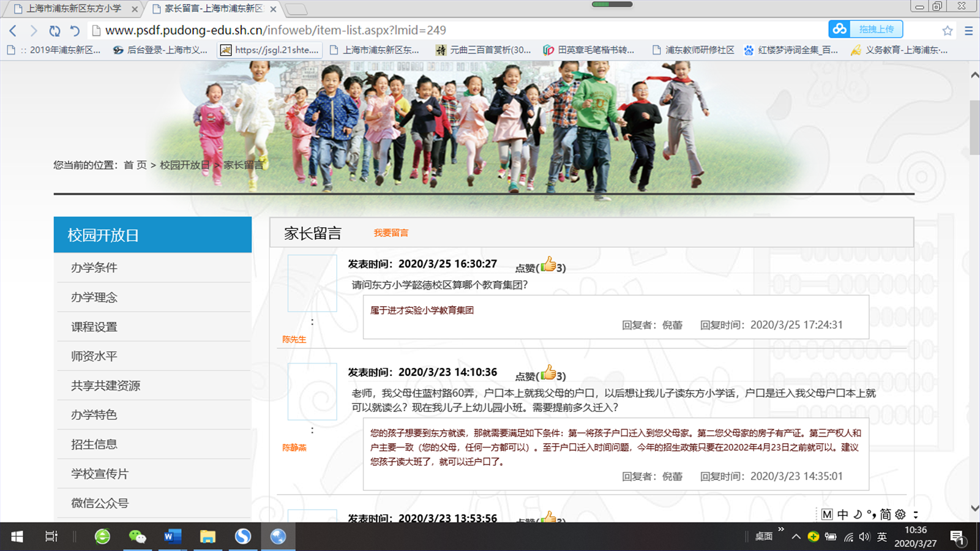Screen dimensions: 980x551
Task: Toggle the taskbar language indicator 英
Action: pos(881,537)
